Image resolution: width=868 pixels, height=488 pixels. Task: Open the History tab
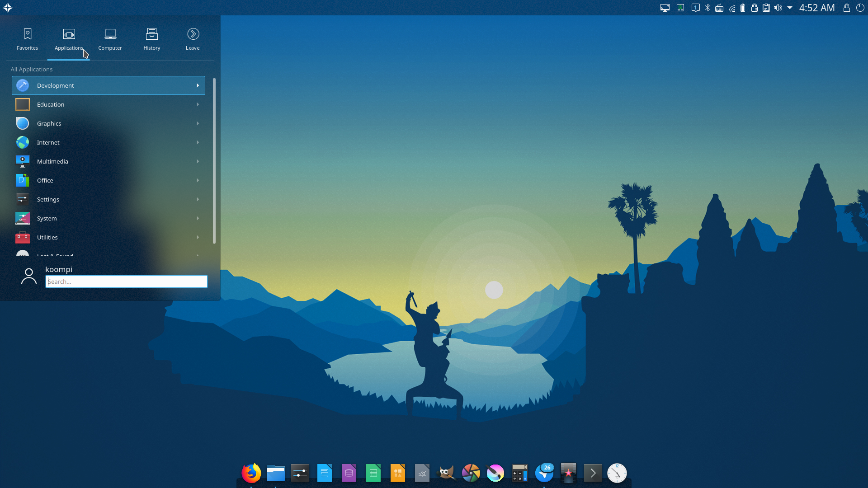coord(152,39)
